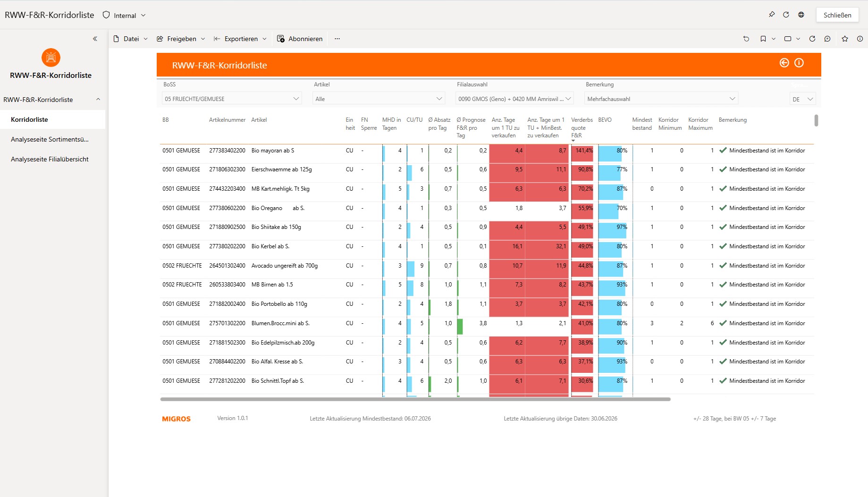Screen dimensions: 868x497
Task: Open the comments icon in the toolbar
Action: tap(827, 39)
